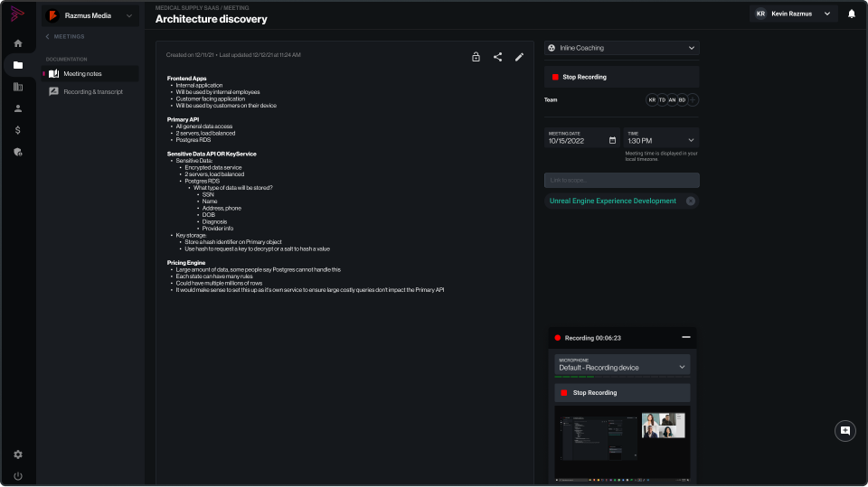868x487 pixels.
Task: Minimize the recording panel
Action: pyautogui.click(x=686, y=337)
